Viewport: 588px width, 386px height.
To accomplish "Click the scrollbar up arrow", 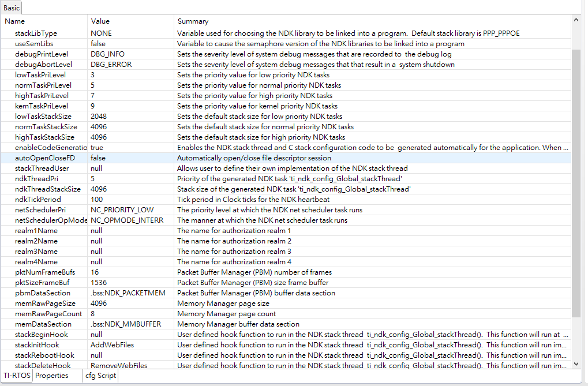I will click(x=576, y=20).
